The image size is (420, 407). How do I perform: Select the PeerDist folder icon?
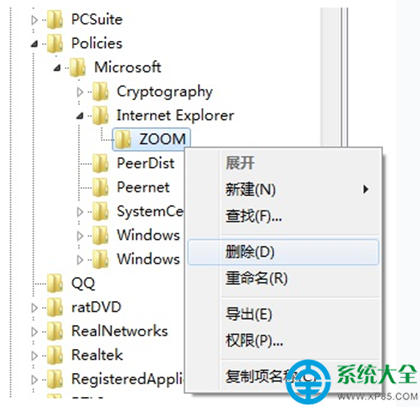[x=100, y=163]
